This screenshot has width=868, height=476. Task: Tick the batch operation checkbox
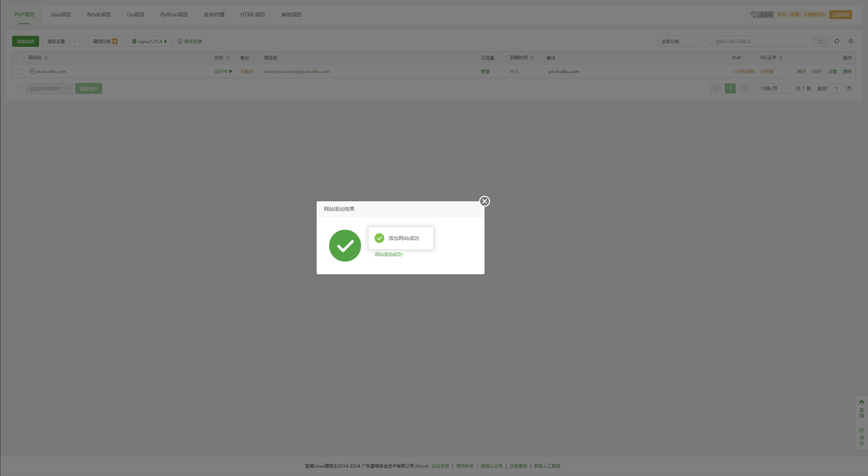[19, 88]
